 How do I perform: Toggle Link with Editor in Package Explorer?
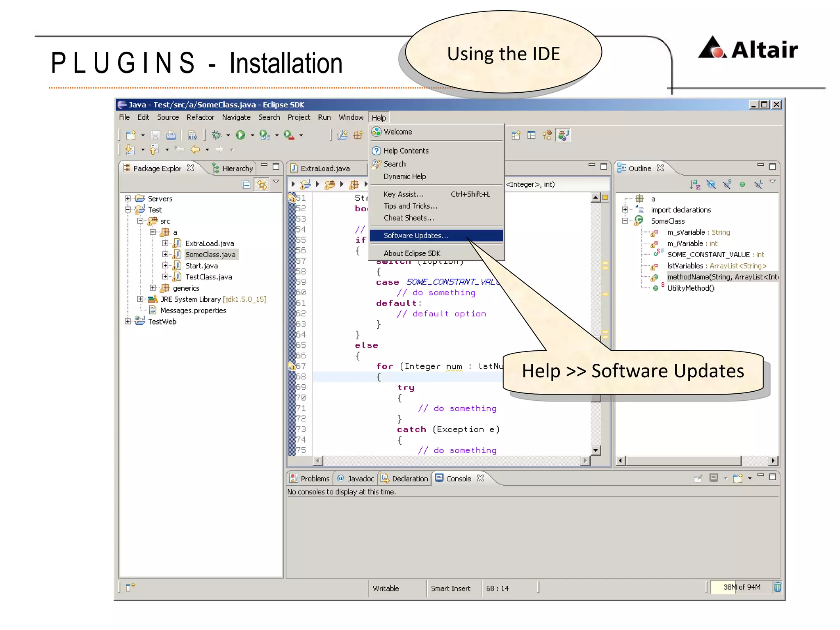pyautogui.click(x=262, y=185)
